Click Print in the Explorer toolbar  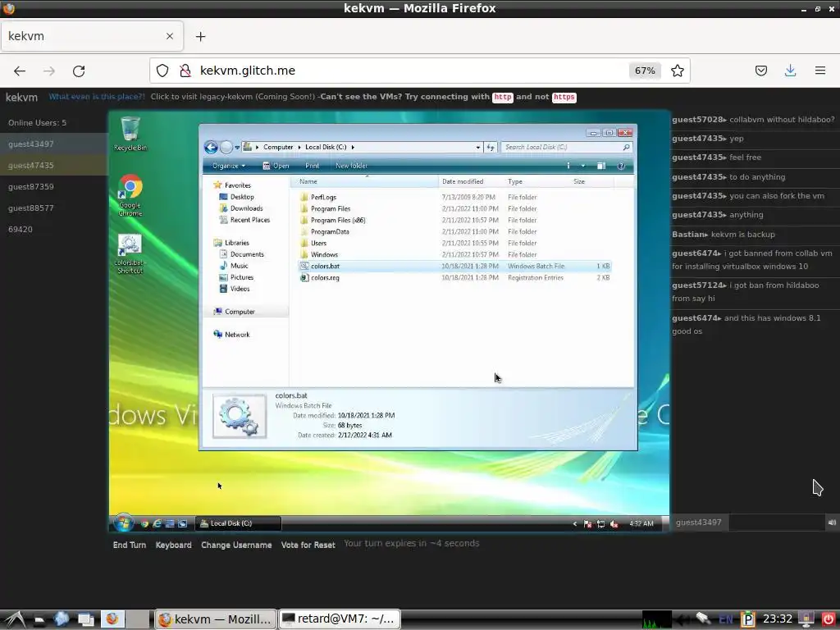312,166
